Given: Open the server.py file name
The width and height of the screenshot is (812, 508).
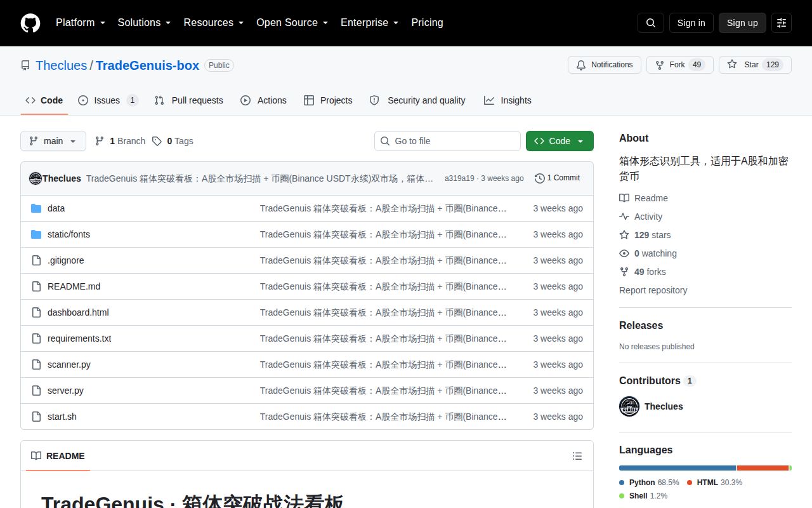Looking at the screenshot, I should [x=65, y=391].
